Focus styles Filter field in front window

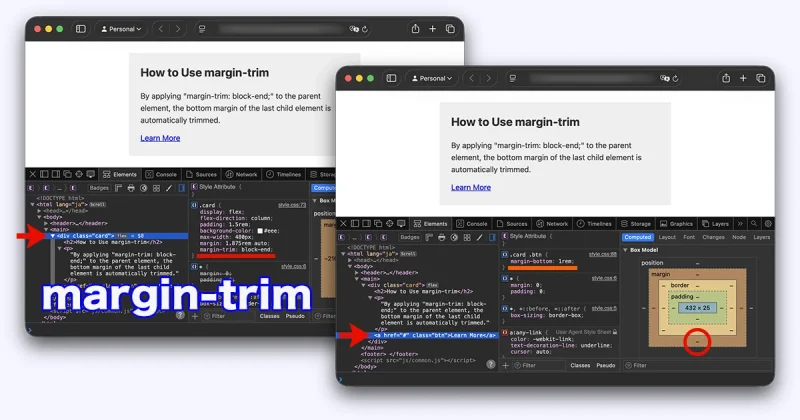(538, 365)
